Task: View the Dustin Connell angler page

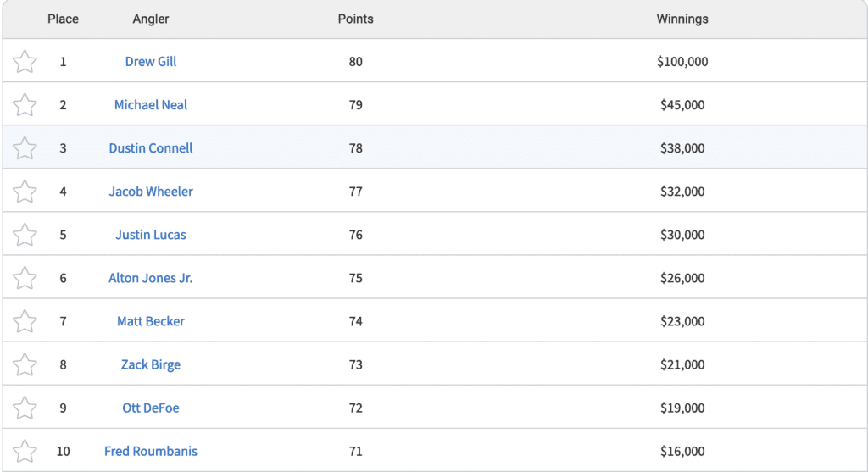Action: 151,148
